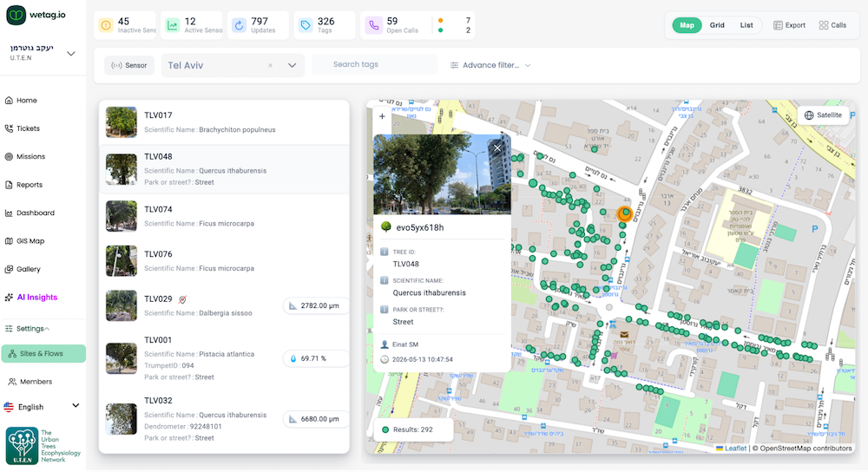The width and height of the screenshot is (868, 472).
Task: Open the Dashboard page
Action: pyautogui.click(x=35, y=213)
